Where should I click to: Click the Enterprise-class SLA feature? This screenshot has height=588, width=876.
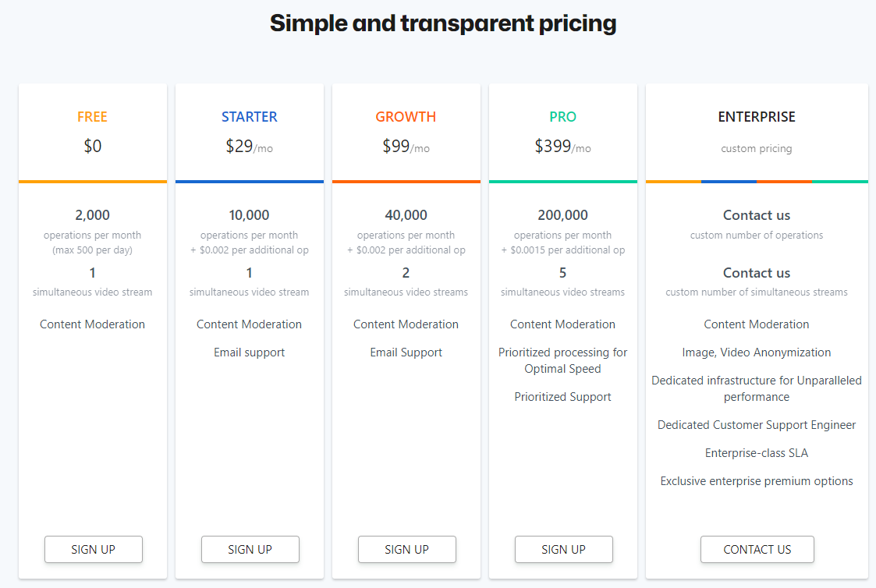click(x=757, y=453)
